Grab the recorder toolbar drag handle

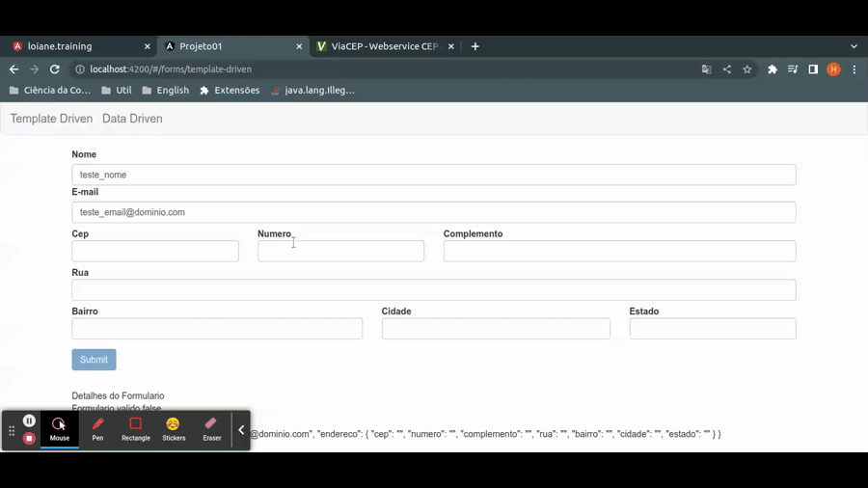click(x=12, y=430)
